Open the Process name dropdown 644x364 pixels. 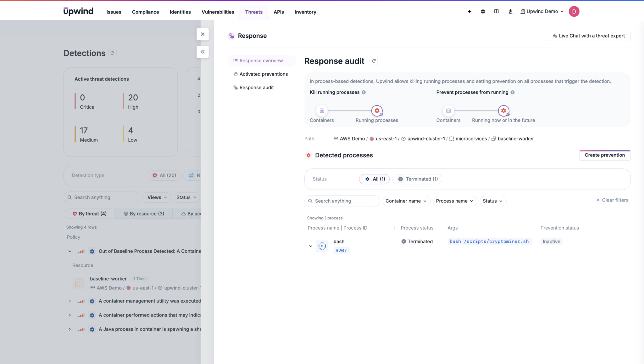[x=455, y=201]
